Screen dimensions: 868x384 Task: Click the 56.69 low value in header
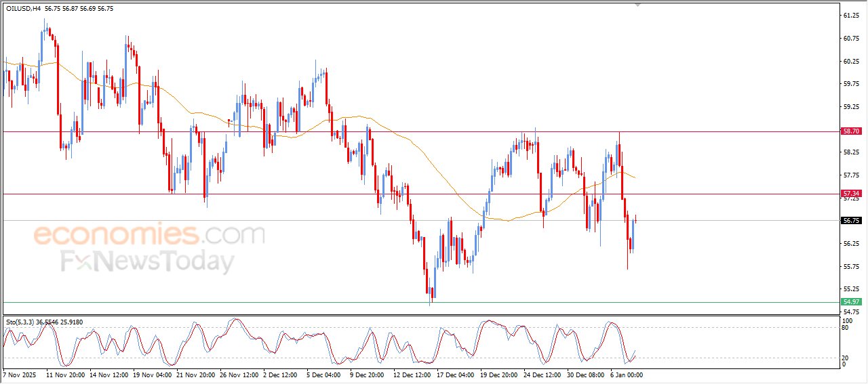coord(87,9)
